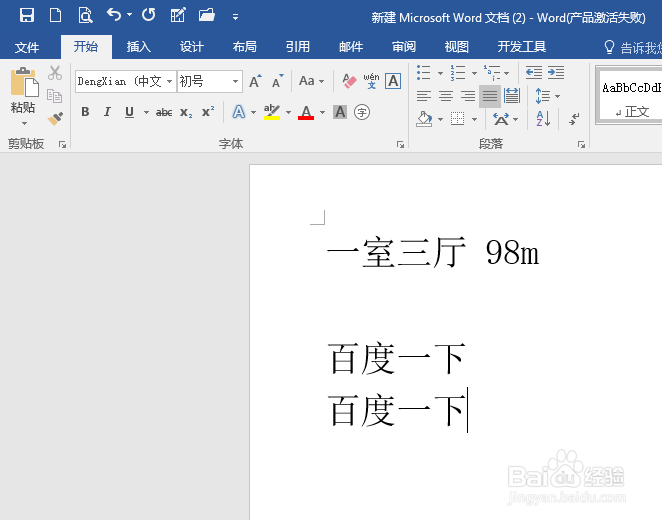662x520 pixels.
Task: Switch to the 开发工具 tab
Action: pos(522,47)
